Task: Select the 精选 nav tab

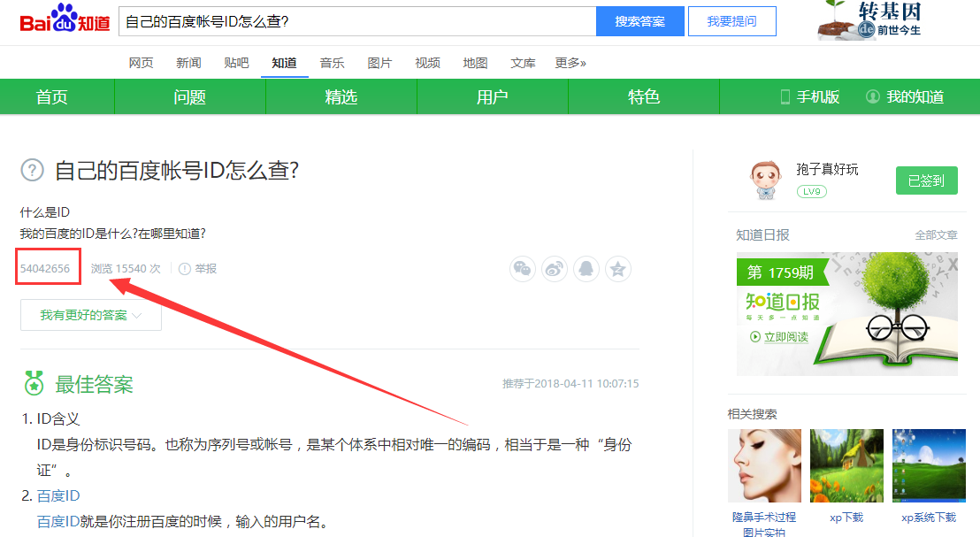Action: pyautogui.click(x=341, y=97)
